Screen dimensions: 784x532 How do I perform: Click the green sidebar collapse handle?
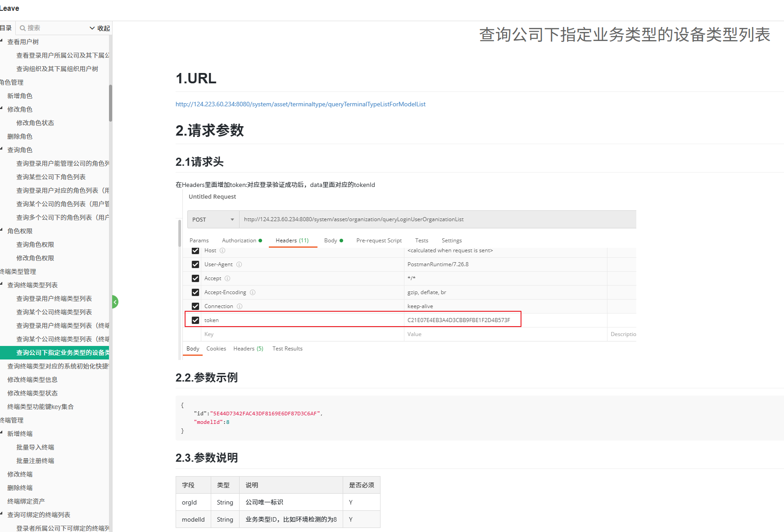click(115, 301)
